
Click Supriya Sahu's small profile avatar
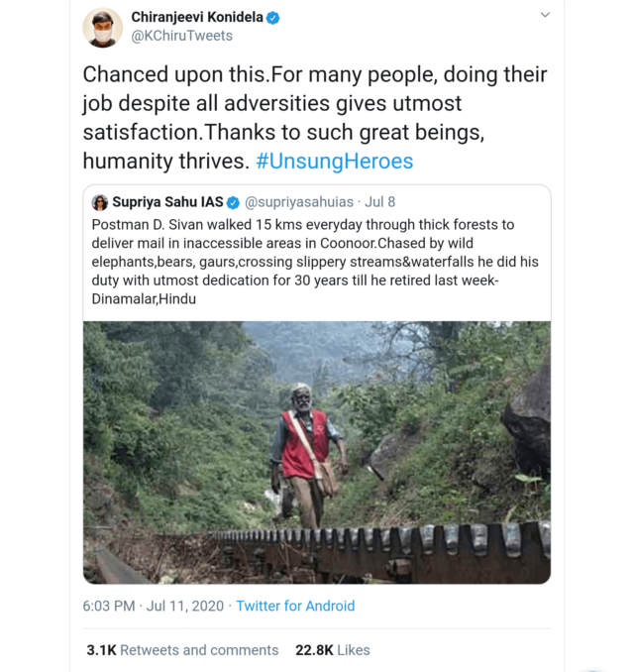[x=100, y=202]
